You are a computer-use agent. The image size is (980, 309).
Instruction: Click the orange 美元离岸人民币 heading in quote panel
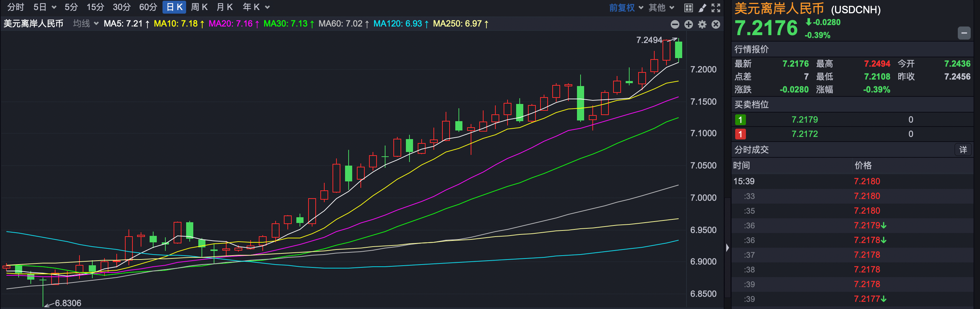click(x=779, y=8)
